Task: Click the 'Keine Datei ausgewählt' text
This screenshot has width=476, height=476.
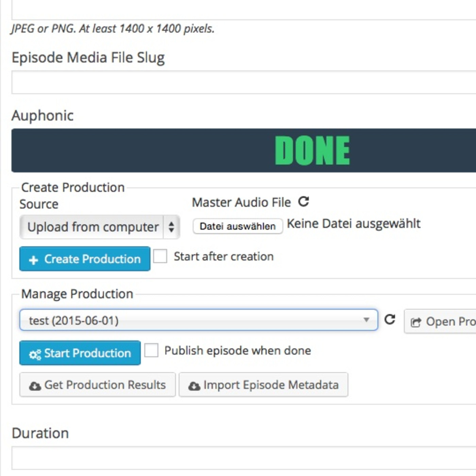Action: [354, 224]
